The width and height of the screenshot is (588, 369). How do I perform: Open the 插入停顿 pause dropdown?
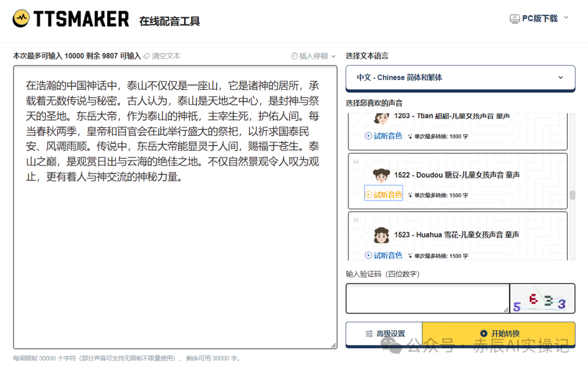pos(314,56)
